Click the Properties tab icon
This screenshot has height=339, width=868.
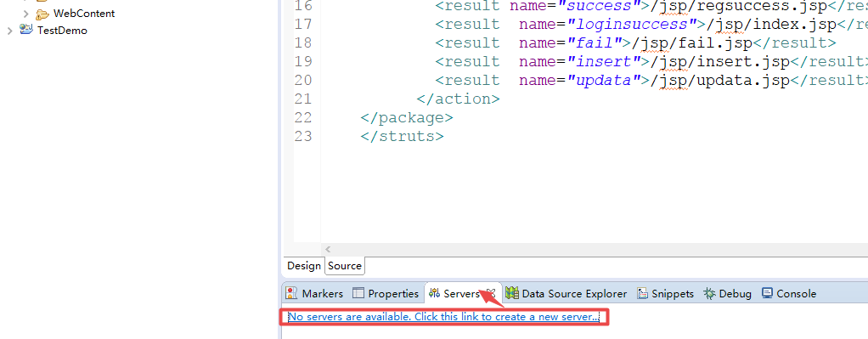pos(358,294)
